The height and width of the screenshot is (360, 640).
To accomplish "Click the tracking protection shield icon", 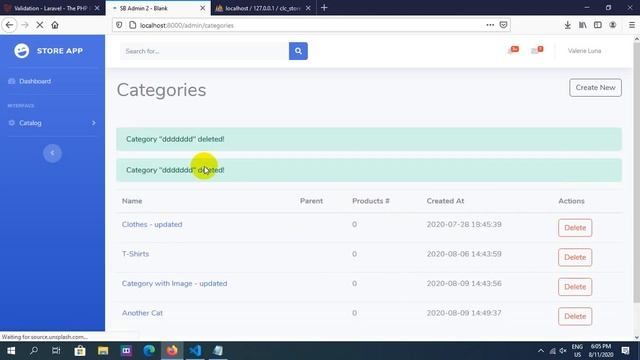I will (x=119, y=25).
